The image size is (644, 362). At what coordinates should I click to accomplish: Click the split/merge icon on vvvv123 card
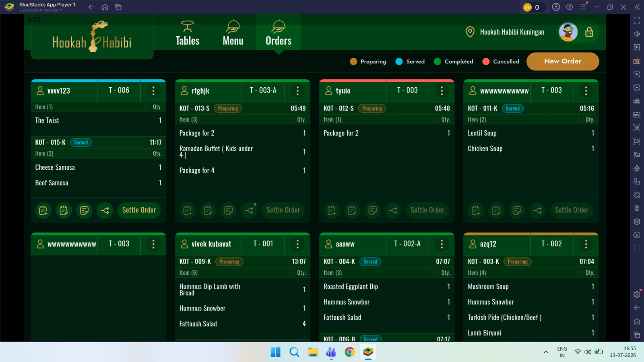[x=105, y=210]
